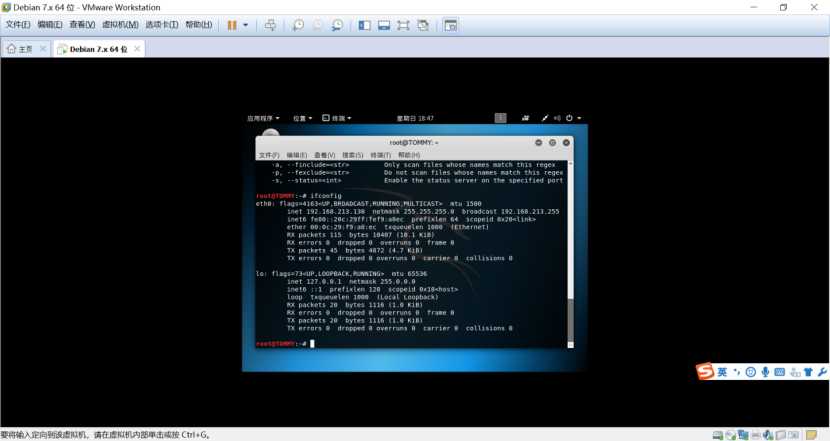
Task: Switch to Unity mode toolbar icon
Action: pos(423,25)
